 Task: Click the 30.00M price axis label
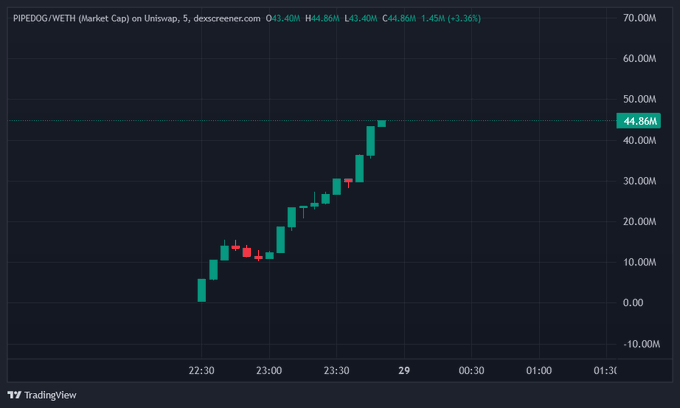639,181
